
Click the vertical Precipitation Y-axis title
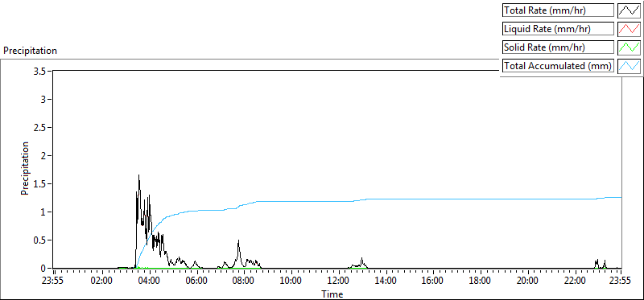25,168
